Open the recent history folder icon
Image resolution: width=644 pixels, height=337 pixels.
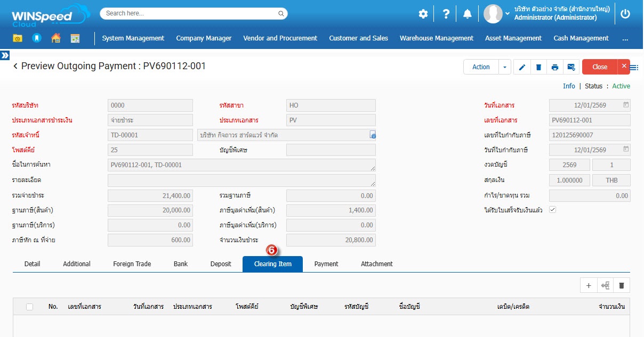[18, 38]
